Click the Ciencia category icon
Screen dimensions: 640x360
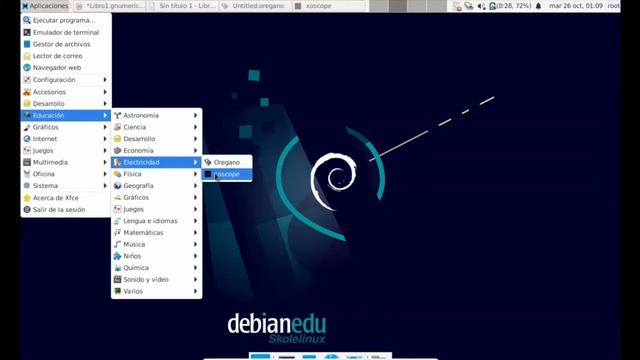coord(118,127)
